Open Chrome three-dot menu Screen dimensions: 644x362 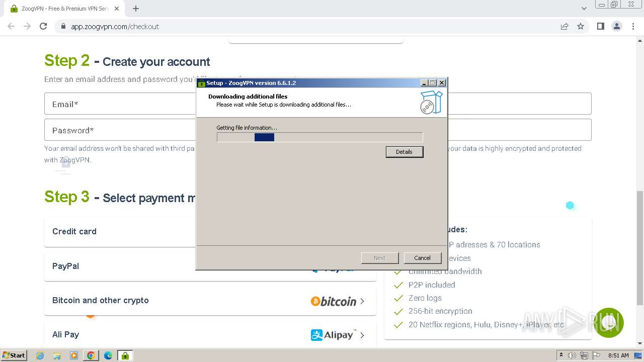[x=633, y=26]
